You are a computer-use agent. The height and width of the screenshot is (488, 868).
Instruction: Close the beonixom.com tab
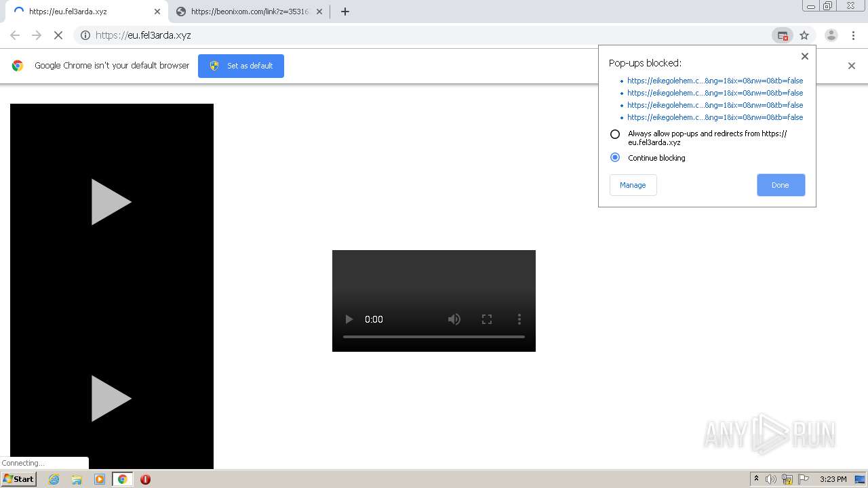(319, 12)
